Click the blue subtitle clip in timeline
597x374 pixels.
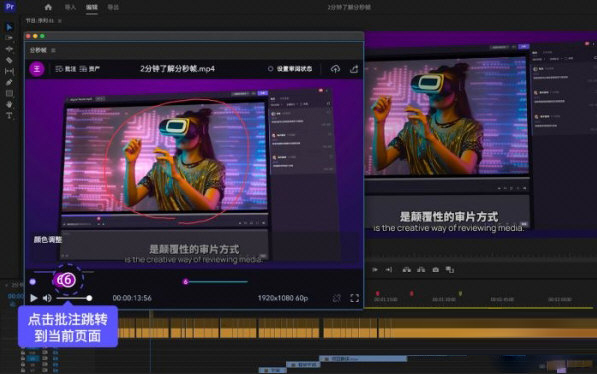(363, 359)
